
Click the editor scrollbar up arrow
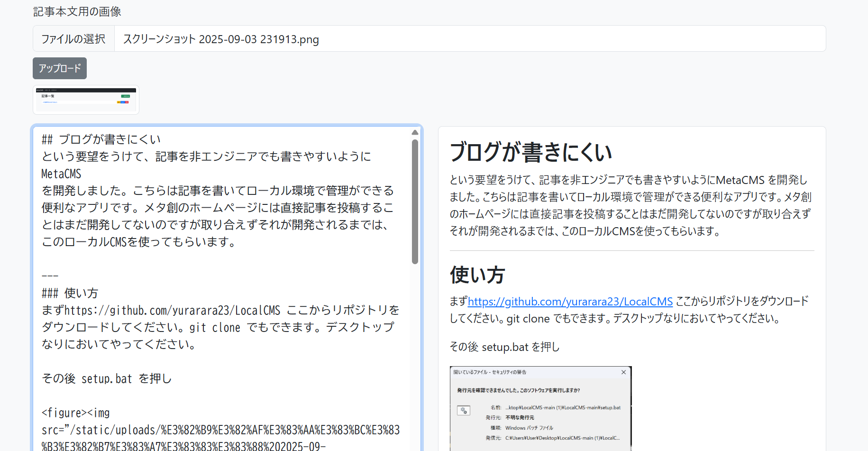(x=415, y=132)
